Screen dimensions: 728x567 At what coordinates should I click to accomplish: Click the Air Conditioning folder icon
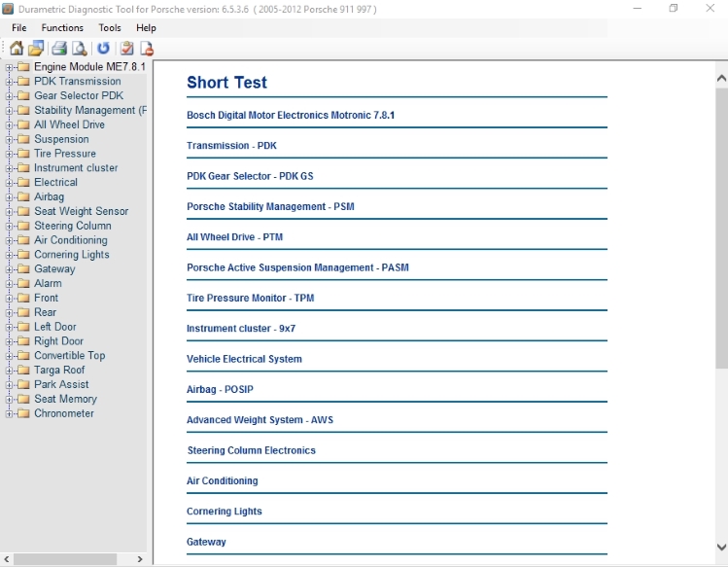point(23,240)
